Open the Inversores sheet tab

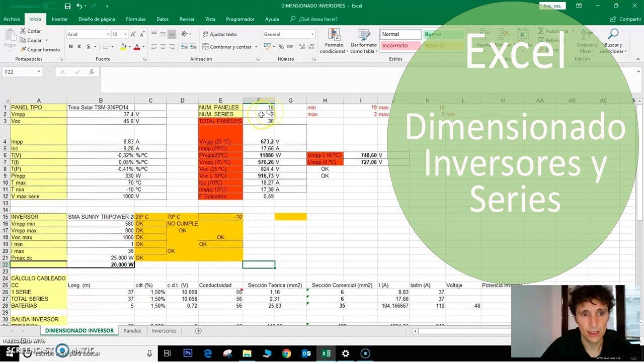[x=164, y=331]
